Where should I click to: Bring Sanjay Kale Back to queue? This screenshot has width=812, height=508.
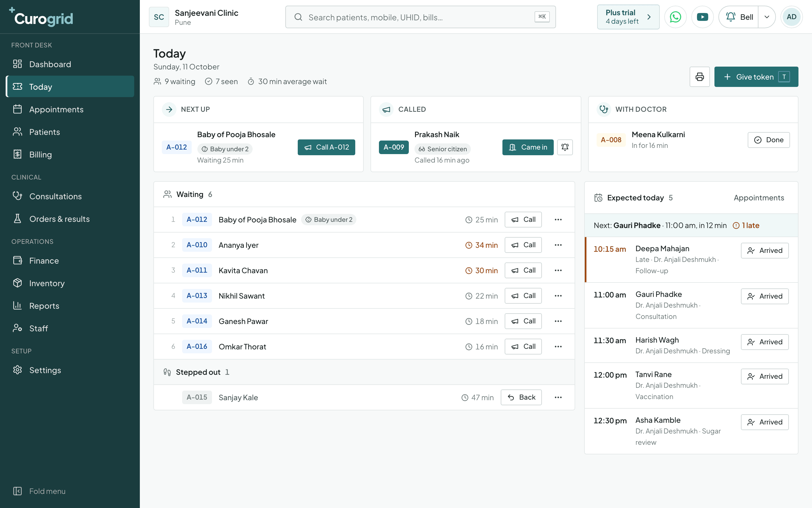(521, 397)
